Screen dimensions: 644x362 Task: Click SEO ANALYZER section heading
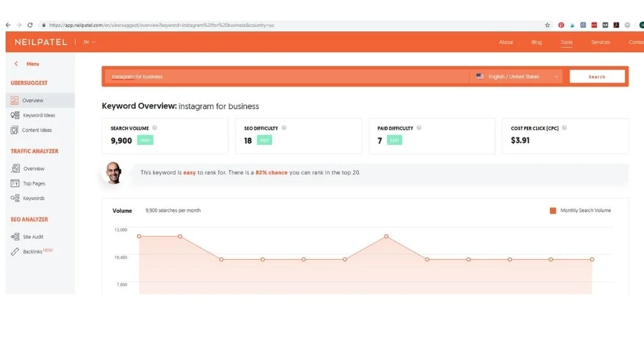29,220
